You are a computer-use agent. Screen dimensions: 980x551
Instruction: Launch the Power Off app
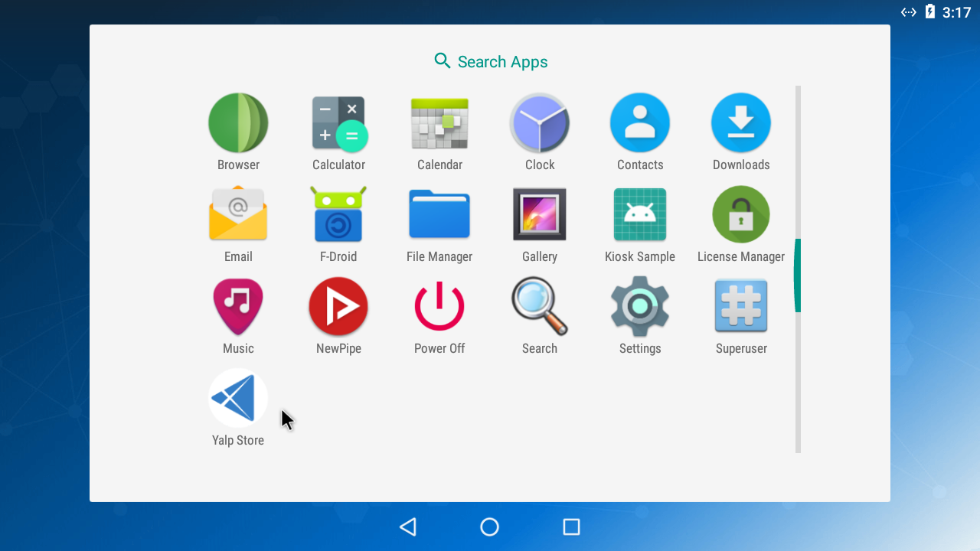[x=439, y=306]
